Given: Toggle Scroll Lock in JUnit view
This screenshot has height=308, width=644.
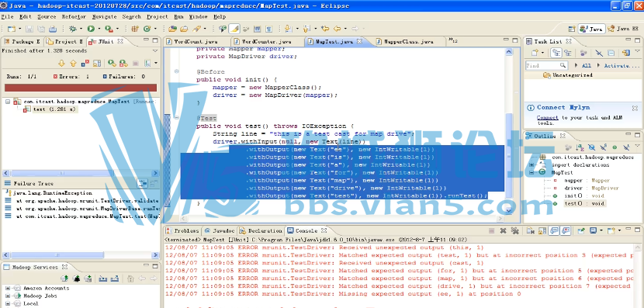Looking at the screenshot, I should [96, 64].
